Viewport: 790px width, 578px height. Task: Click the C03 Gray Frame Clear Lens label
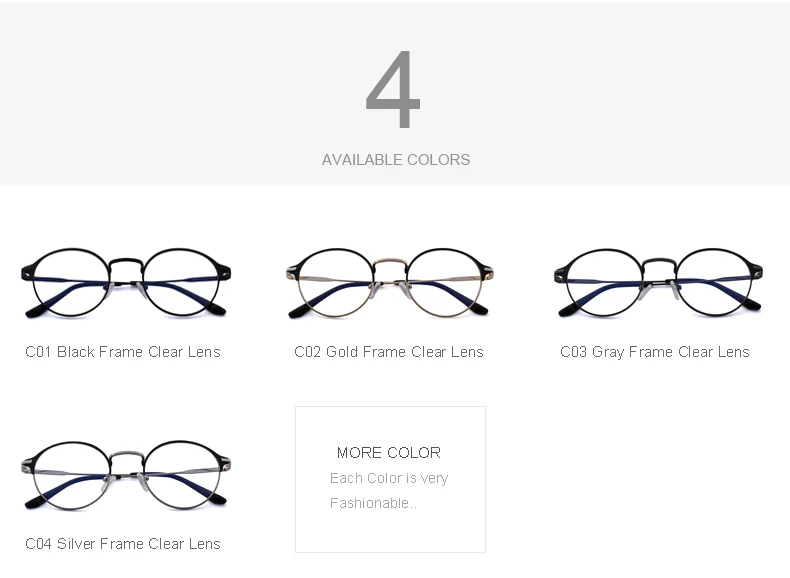click(654, 352)
